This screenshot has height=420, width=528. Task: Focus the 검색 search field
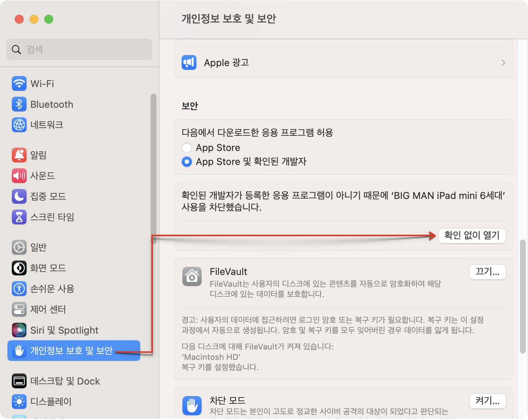click(x=79, y=49)
